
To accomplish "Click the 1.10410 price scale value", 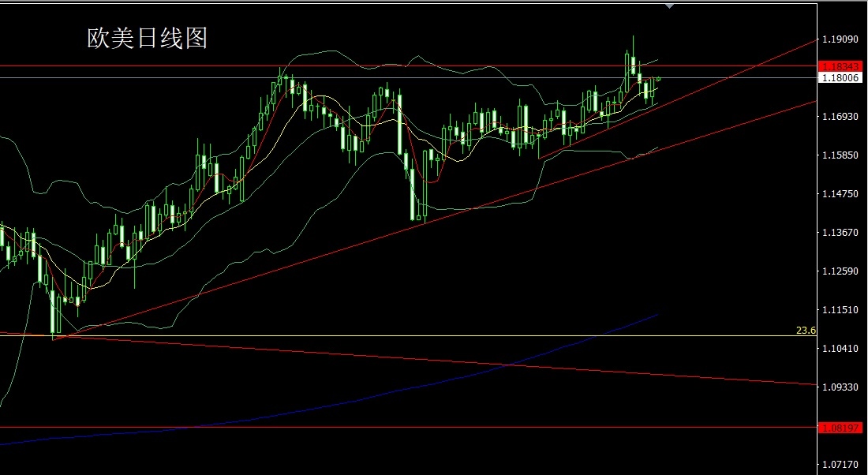I will click(840, 348).
